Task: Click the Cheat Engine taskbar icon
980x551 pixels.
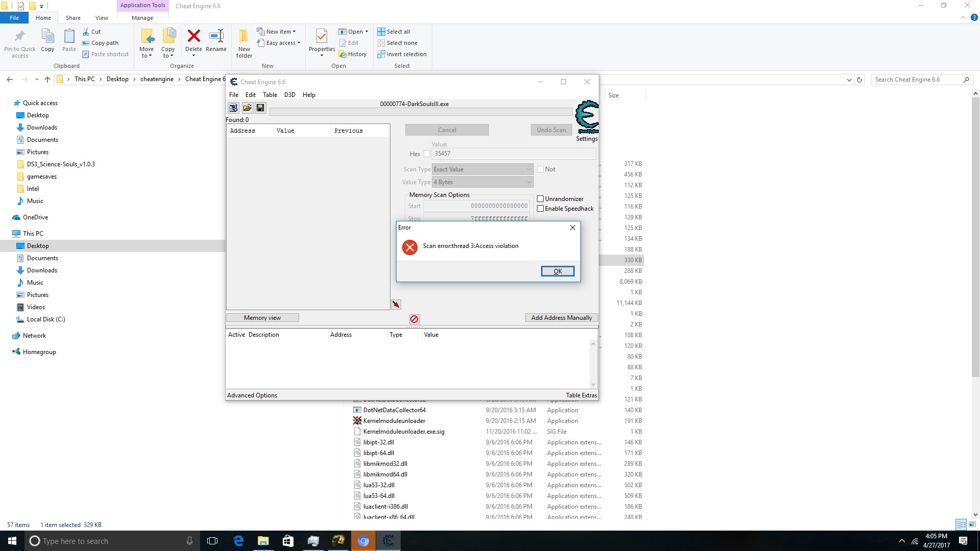Action: coord(388,541)
